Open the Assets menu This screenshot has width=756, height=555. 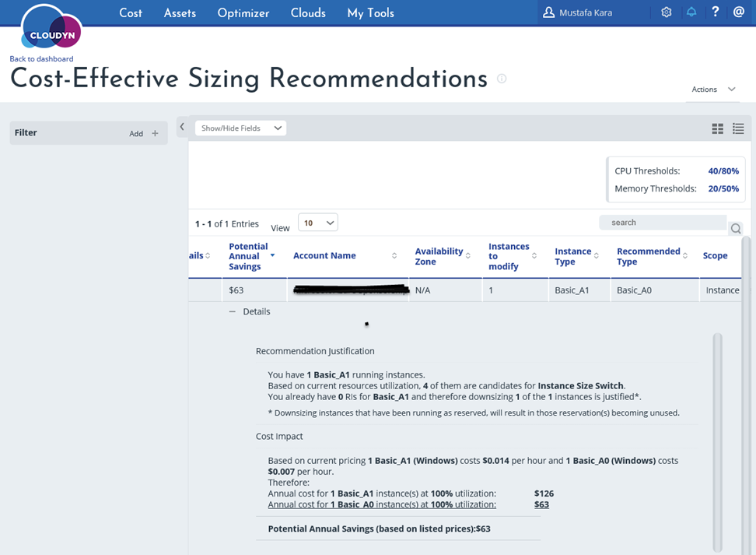(x=180, y=13)
